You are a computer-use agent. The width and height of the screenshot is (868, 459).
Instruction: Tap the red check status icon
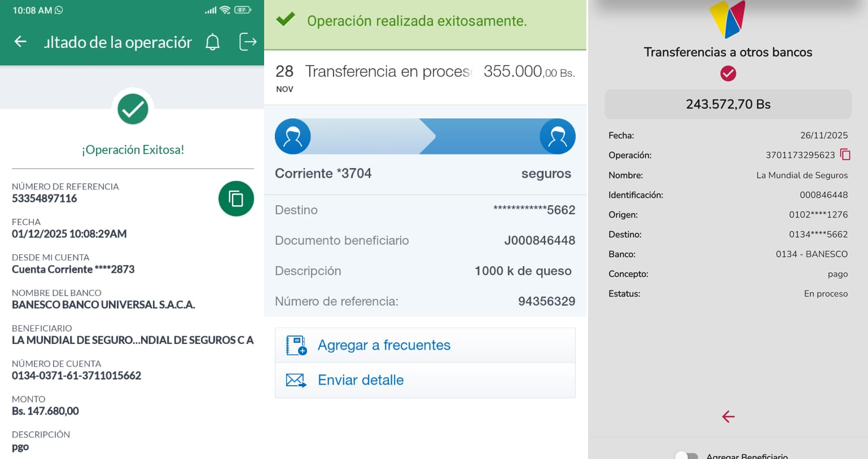coord(728,73)
